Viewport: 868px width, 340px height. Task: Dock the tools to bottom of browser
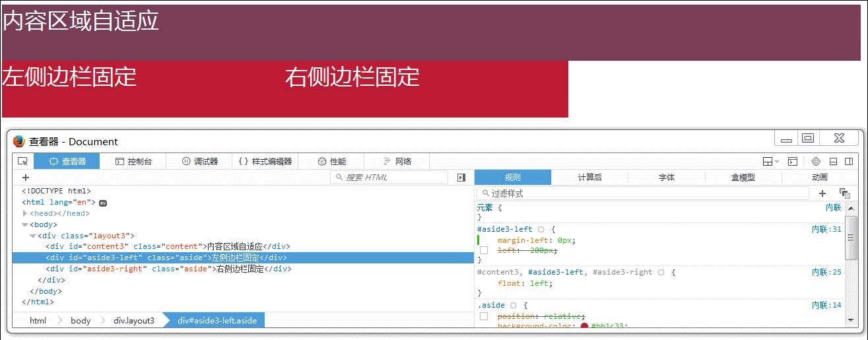(x=833, y=161)
